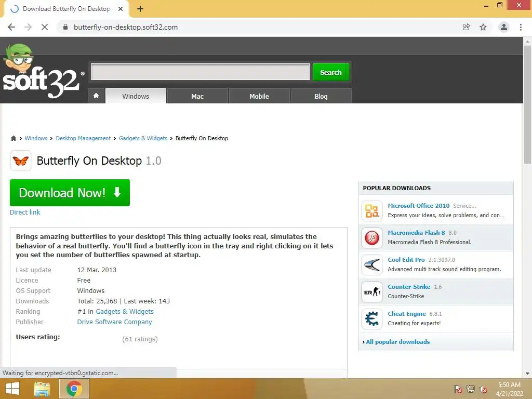This screenshot has width=532, height=399.
Task: Bookmark this page with the star icon
Action: [x=483, y=27]
